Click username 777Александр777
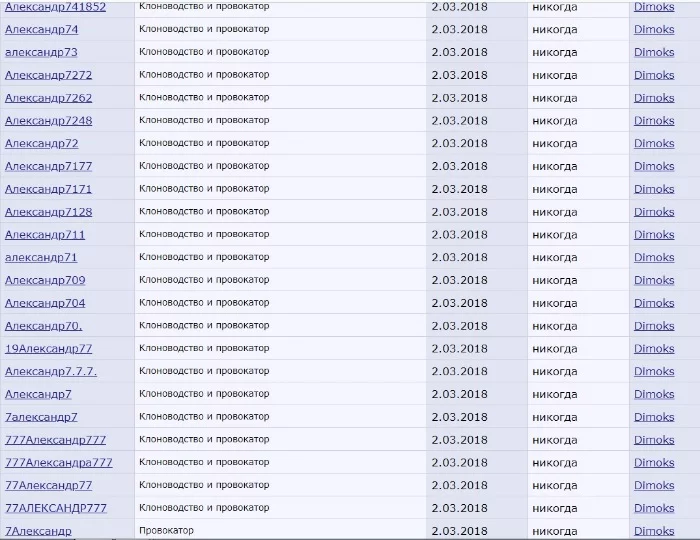The height and width of the screenshot is (540, 700). [55, 440]
